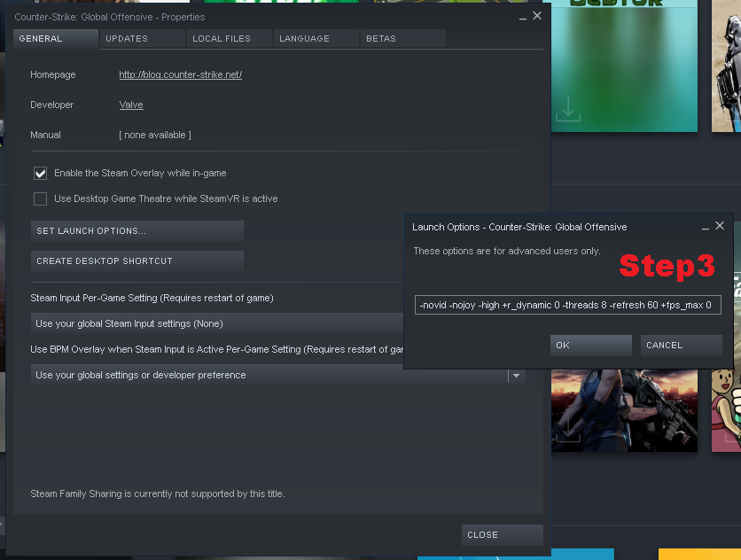Switch to the Language tab
Screen dimensions: 741x560
[x=316, y=39]
